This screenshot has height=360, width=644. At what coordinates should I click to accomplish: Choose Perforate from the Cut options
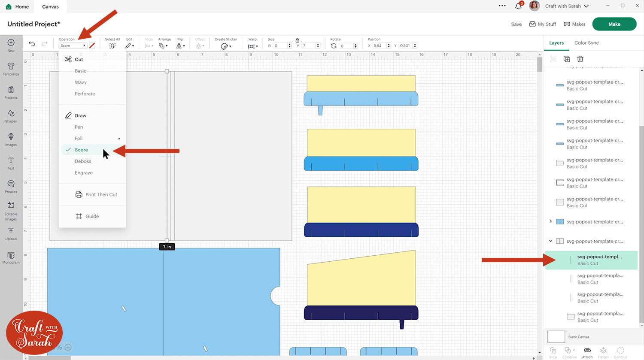click(x=85, y=94)
